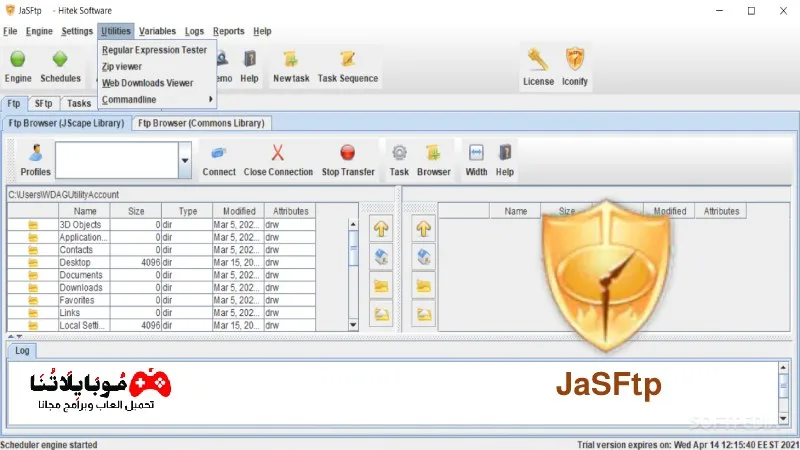Viewport: 800px width, 450px height.
Task: Click the profile combo box text field
Action: [117, 160]
